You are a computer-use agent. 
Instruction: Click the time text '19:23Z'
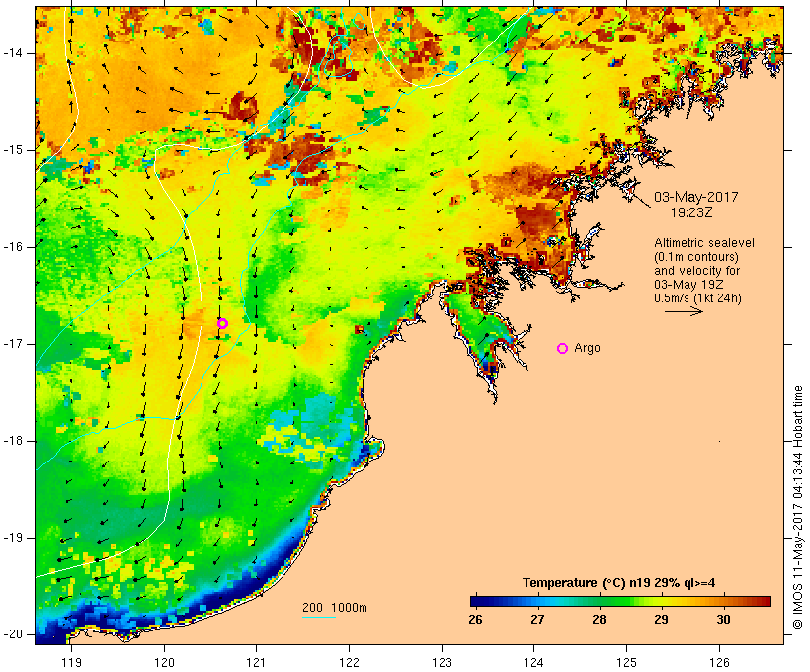691,212
